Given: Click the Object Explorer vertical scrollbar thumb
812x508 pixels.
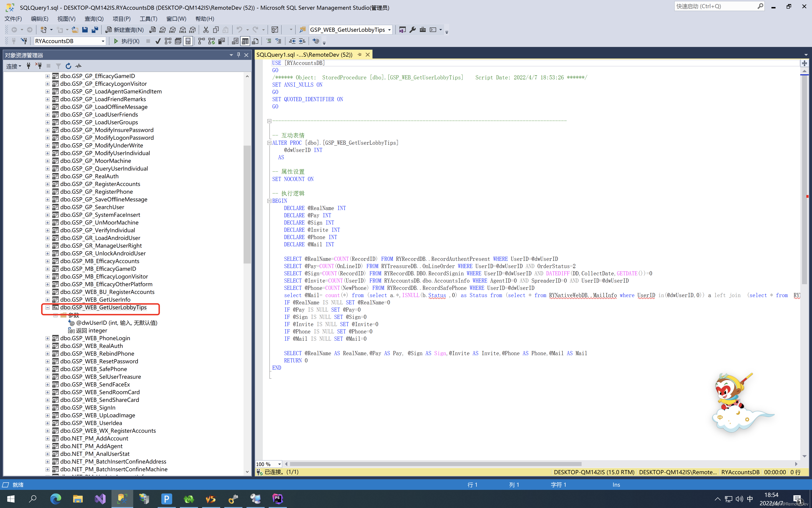Looking at the screenshot, I should pos(247,204).
